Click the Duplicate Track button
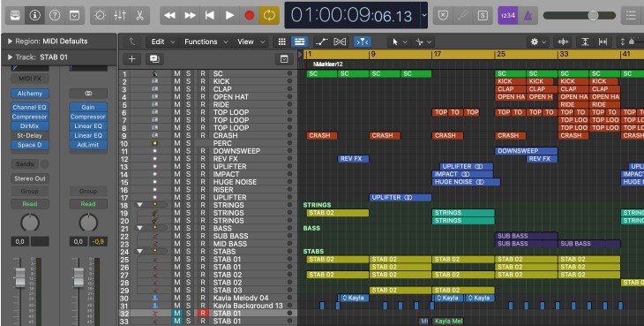Viewport: 644px width, 326px height. click(154, 59)
